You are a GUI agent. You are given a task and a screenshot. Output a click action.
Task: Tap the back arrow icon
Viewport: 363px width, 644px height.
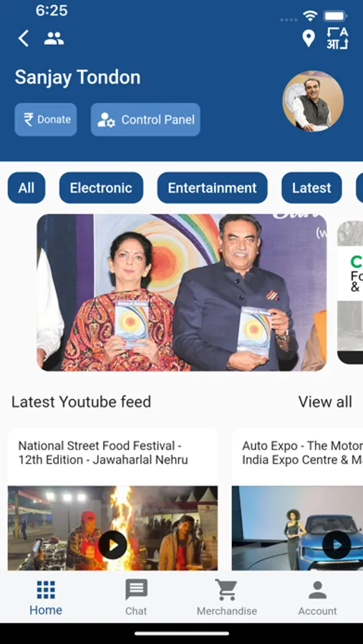pos(24,38)
